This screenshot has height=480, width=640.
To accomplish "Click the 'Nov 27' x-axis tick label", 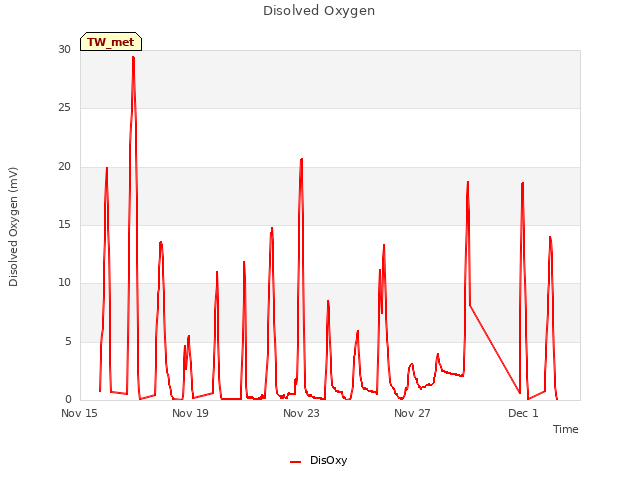I will (412, 413).
